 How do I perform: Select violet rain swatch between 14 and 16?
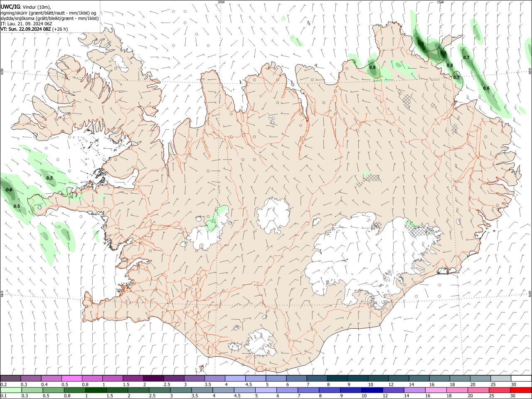point(414,390)
